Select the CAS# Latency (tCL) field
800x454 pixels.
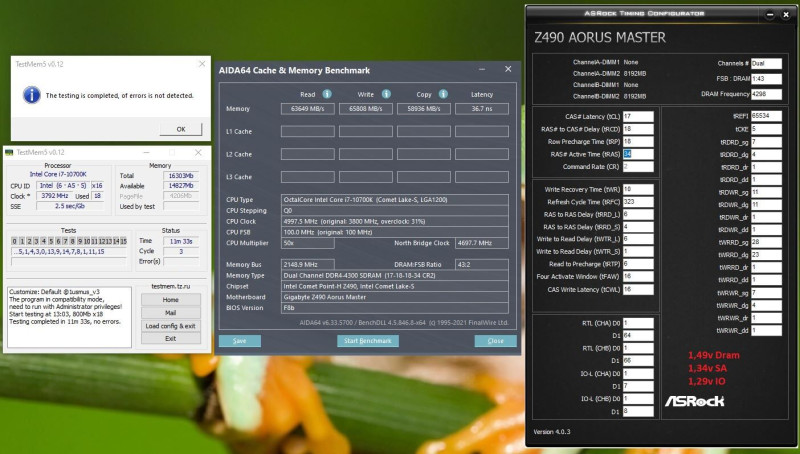pos(638,116)
